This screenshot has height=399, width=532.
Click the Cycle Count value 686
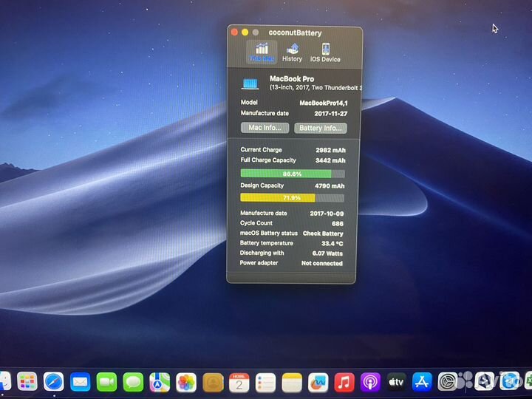[338, 224]
